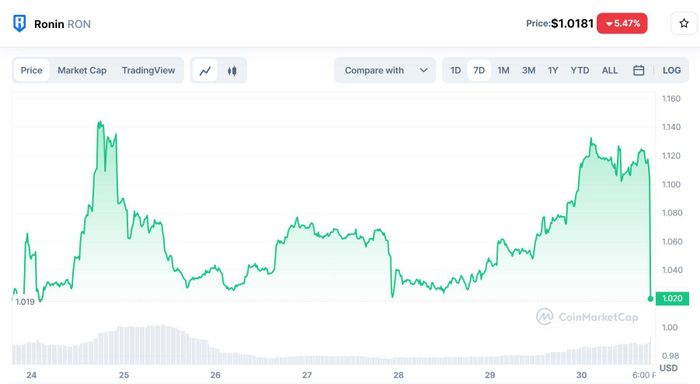Click the green 1.020 current price tag
This screenshot has width=700, height=384.
click(x=672, y=298)
